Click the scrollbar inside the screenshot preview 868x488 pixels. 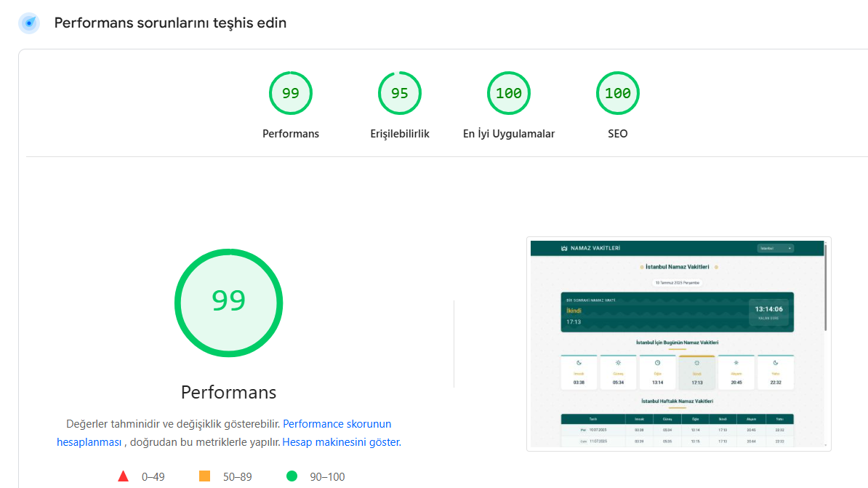tap(825, 287)
